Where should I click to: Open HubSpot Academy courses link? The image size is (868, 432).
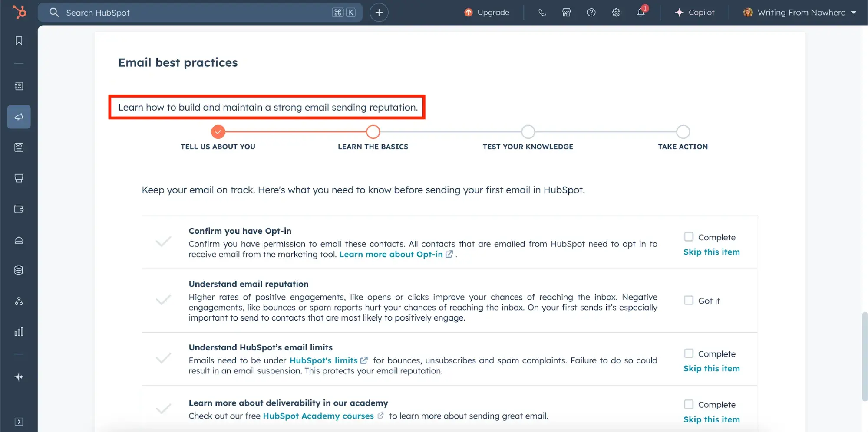323,416
